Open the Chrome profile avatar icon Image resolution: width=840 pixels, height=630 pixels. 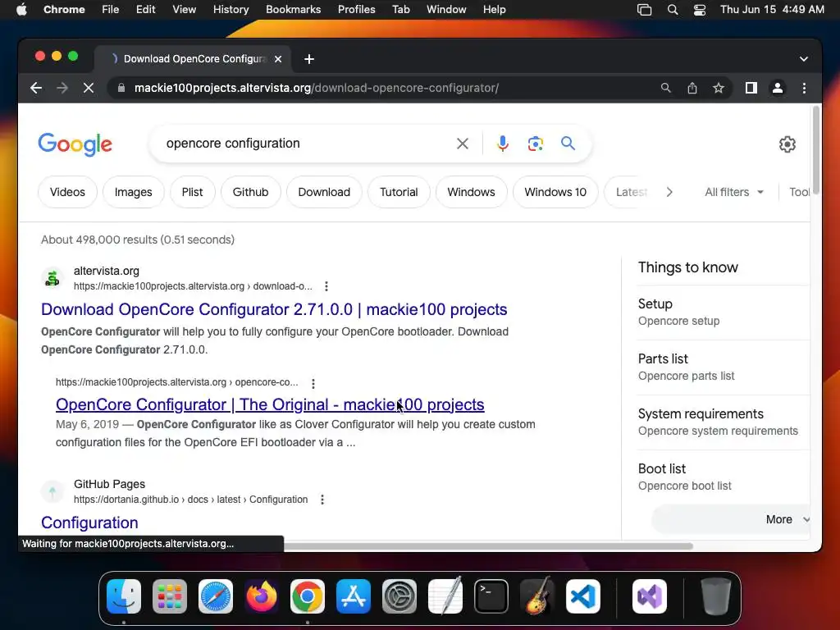click(778, 88)
